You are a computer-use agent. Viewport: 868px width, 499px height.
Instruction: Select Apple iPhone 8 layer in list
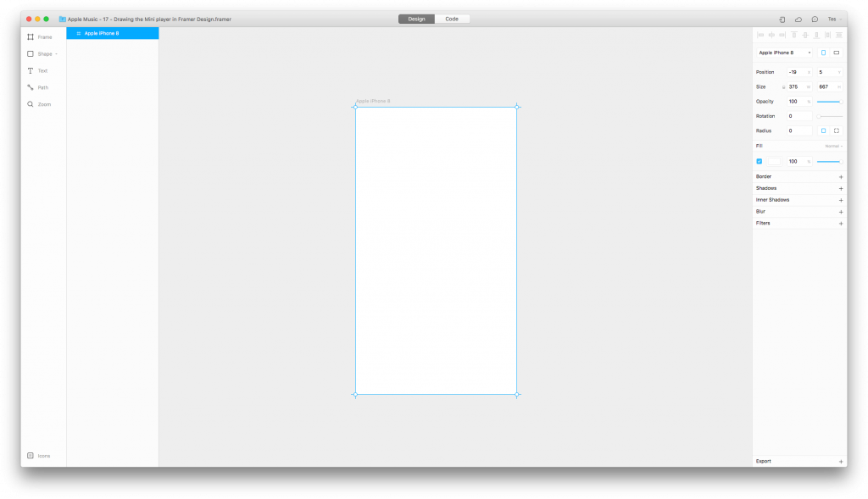(x=113, y=33)
